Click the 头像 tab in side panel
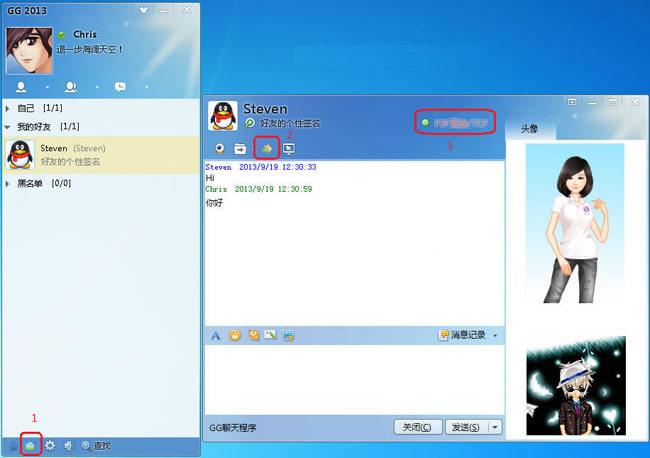 pos(529,129)
